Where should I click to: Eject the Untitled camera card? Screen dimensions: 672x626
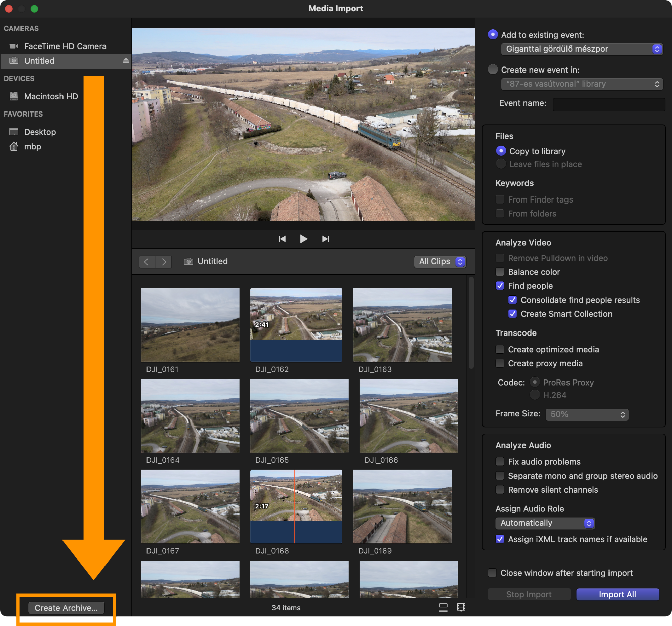(126, 61)
